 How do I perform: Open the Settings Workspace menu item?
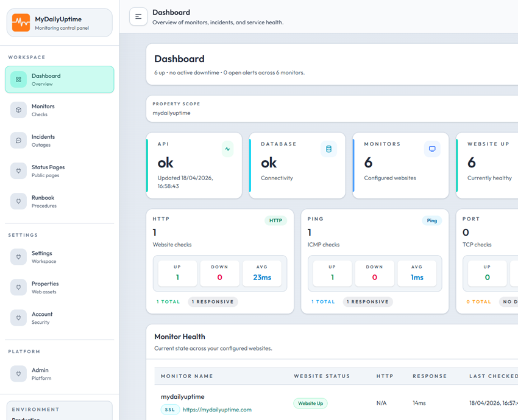coord(60,257)
